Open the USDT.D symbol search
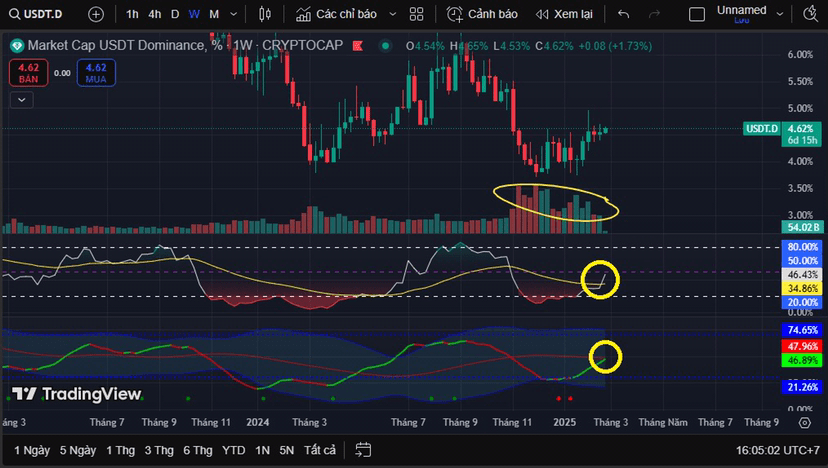This screenshot has width=828, height=468. [36, 14]
